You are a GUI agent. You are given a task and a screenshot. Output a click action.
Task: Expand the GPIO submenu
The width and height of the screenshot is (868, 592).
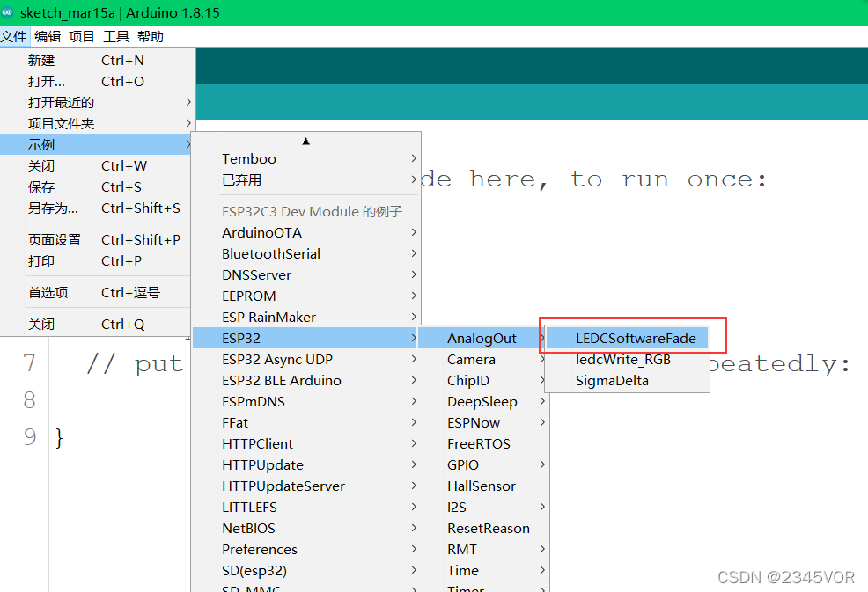click(482, 464)
